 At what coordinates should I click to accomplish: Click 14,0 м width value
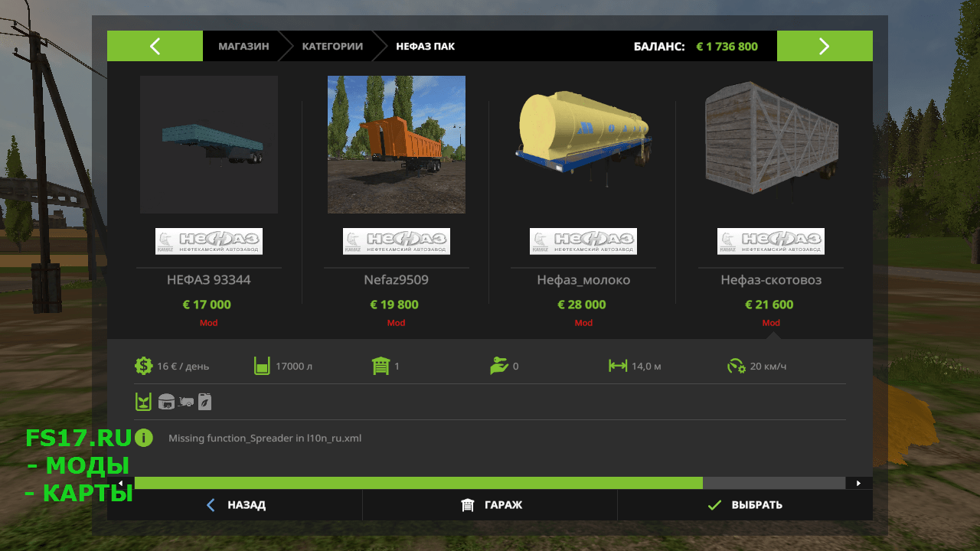click(646, 367)
